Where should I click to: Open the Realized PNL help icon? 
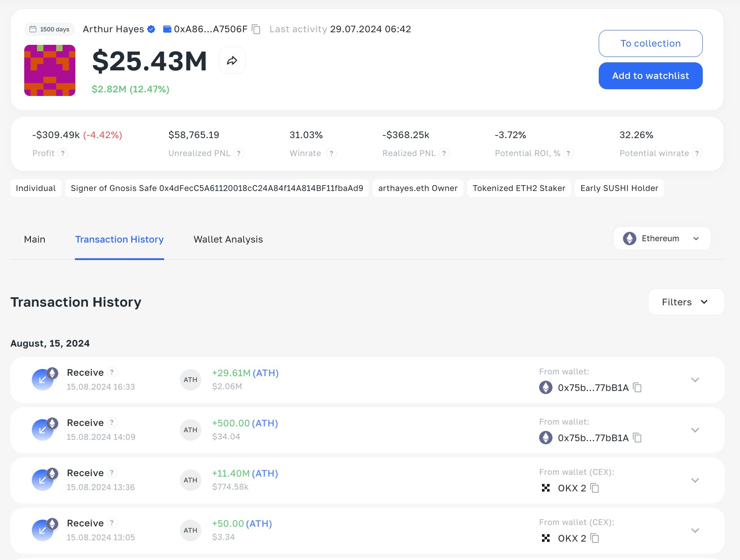coord(444,153)
